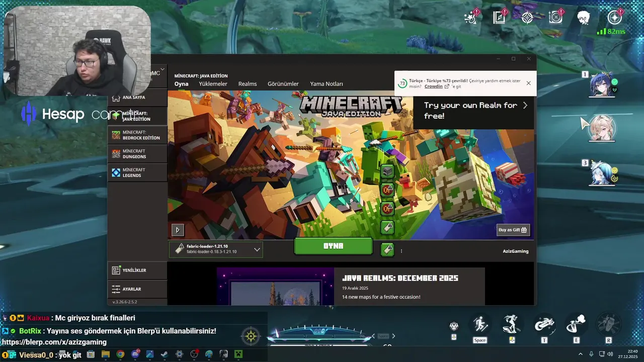Select the grass block quick-play icon
Screen dimensions: 644x362
(x=387, y=171)
